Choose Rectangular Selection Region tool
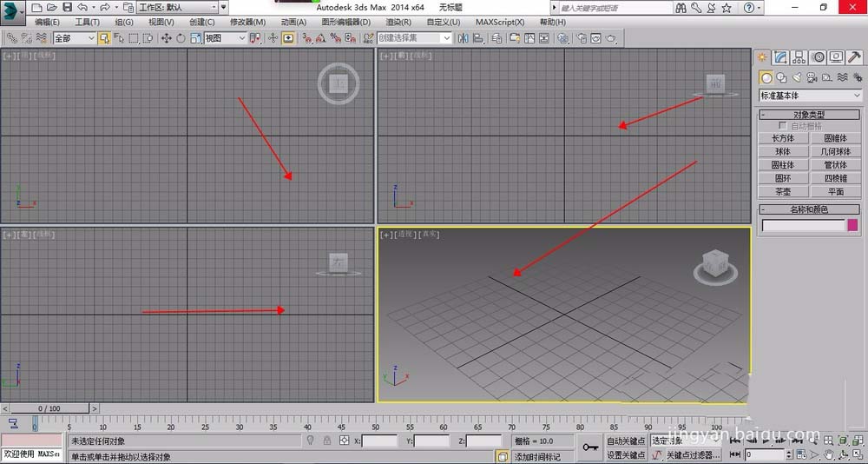868x464 pixels. (x=134, y=38)
